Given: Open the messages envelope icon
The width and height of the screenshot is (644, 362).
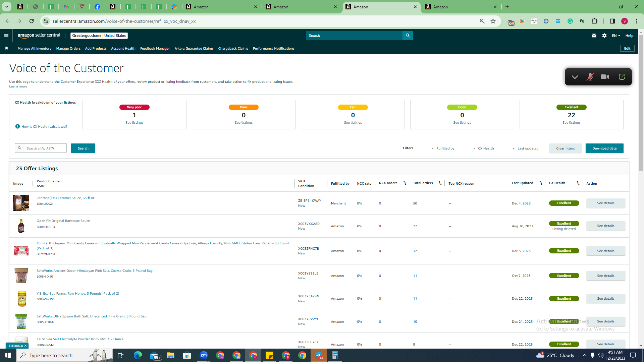Looking at the screenshot, I should [x=594, y=36].
